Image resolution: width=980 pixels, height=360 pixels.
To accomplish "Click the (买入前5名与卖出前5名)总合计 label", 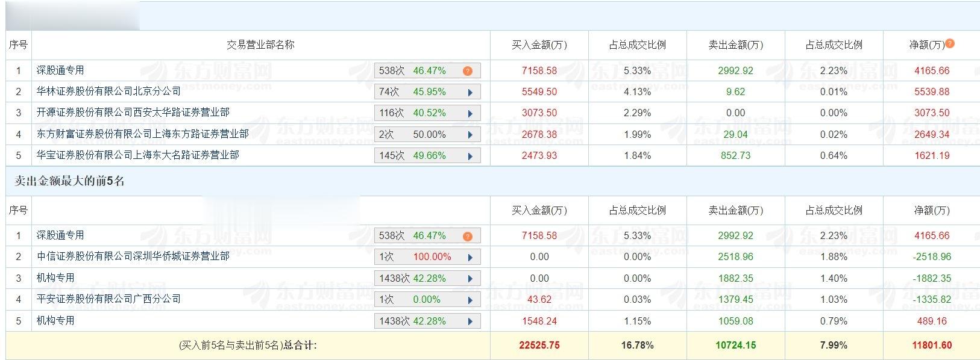I will (x=248, y=346).
